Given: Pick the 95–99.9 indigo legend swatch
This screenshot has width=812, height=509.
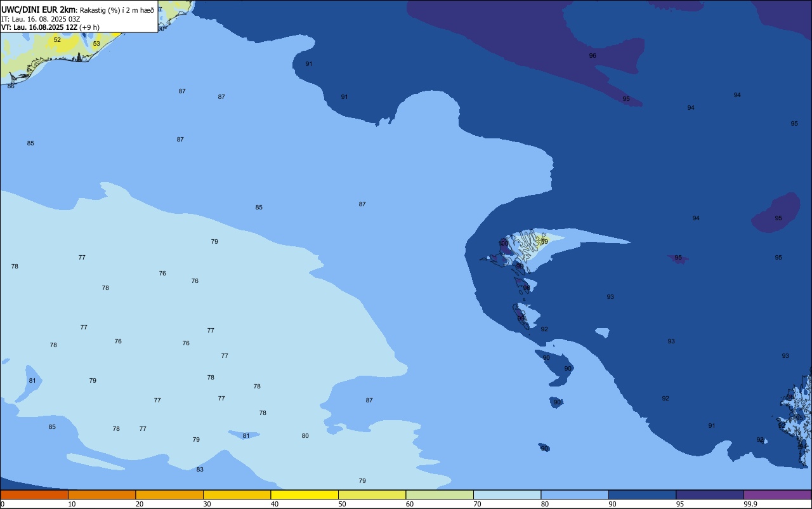Looking at the screenshot, I should [710, 494].
